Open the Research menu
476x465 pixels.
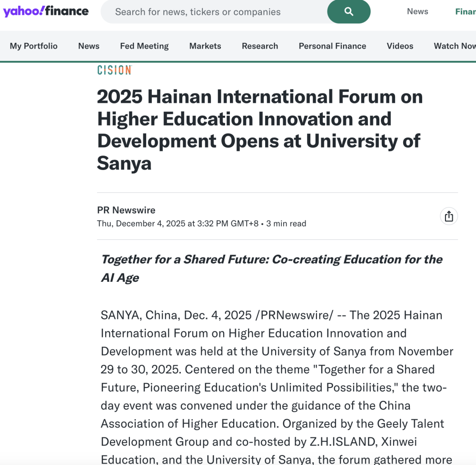(x=260, y=46)
